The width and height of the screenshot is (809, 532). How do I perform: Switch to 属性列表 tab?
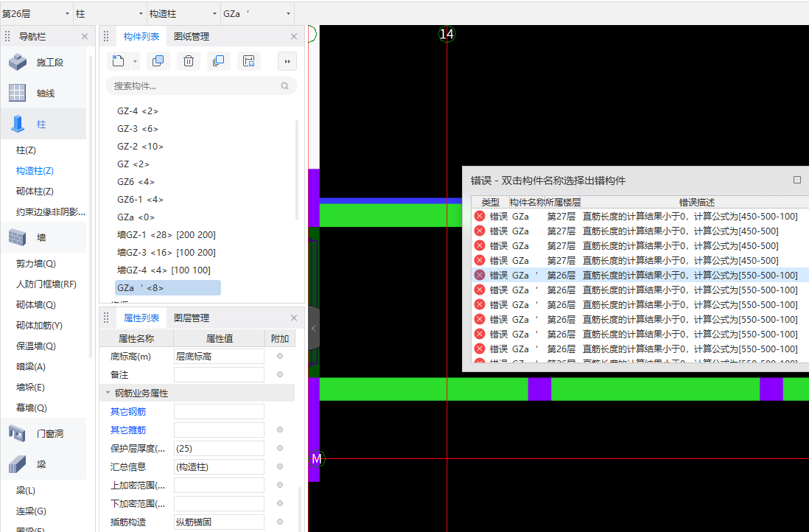(x=141, y=318)
